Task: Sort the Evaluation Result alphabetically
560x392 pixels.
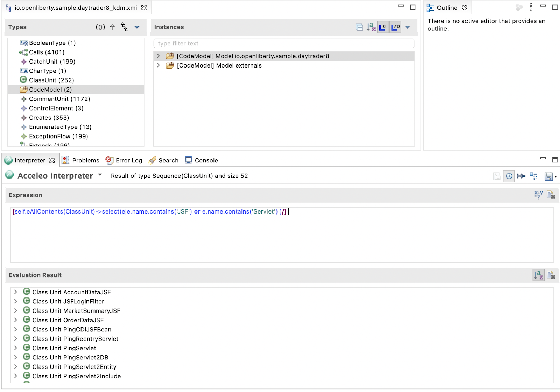Action: pos(538,275)
